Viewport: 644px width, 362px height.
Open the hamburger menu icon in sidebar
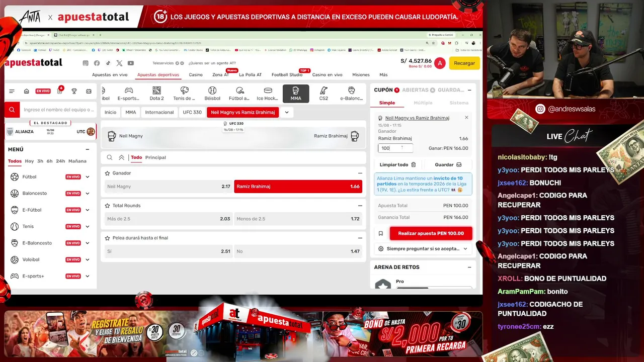[12, 91]
